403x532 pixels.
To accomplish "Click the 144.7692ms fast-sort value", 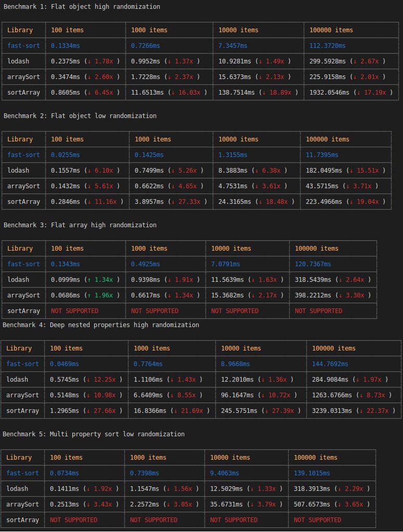I will (x=330, y=364).
